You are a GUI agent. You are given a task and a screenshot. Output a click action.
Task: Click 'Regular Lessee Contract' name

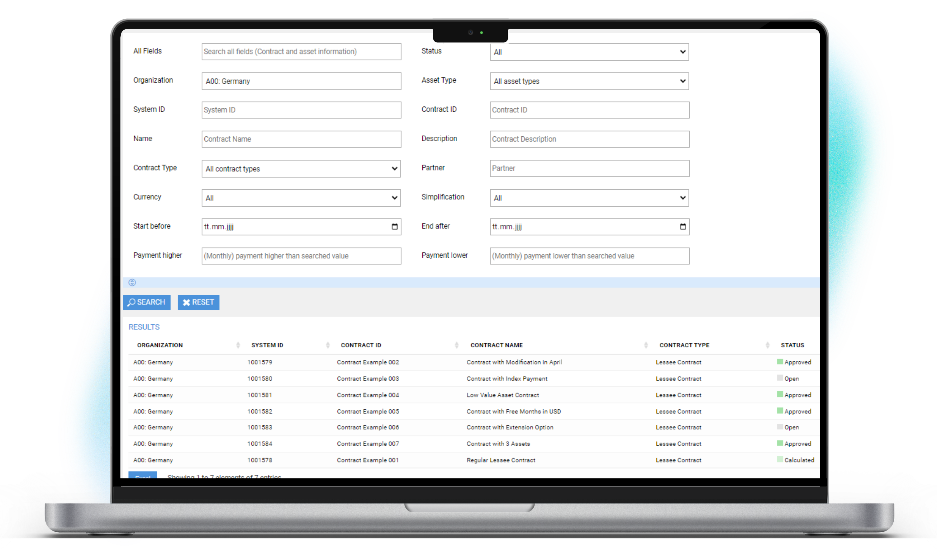[501, 460]
